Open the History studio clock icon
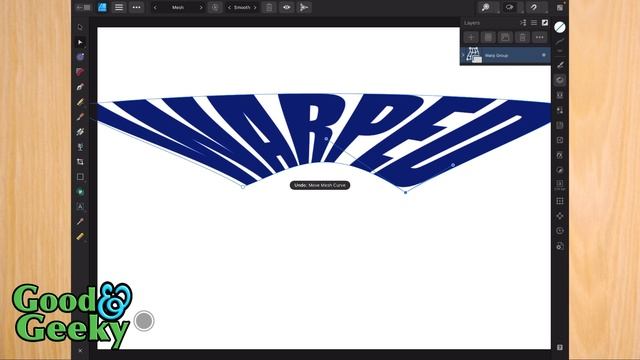Screen dimensions: 640x360 point(560,231)
